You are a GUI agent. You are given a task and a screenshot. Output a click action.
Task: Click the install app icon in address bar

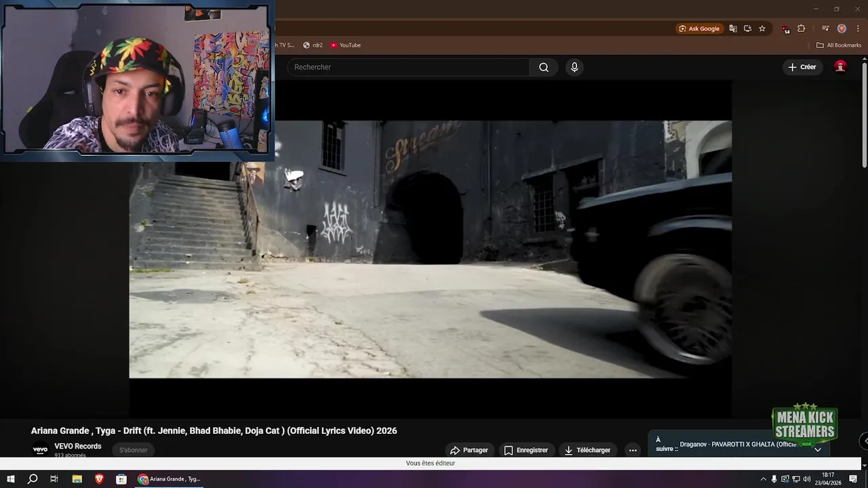click(x=747, y=28)
